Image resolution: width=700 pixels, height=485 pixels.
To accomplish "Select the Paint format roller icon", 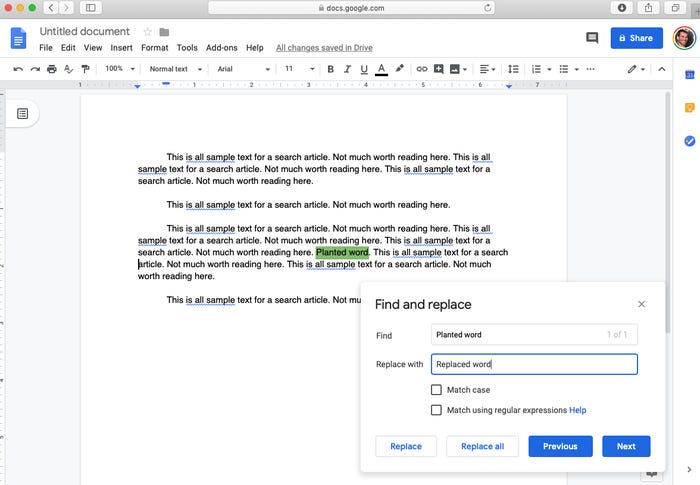I will click(85, 69).
